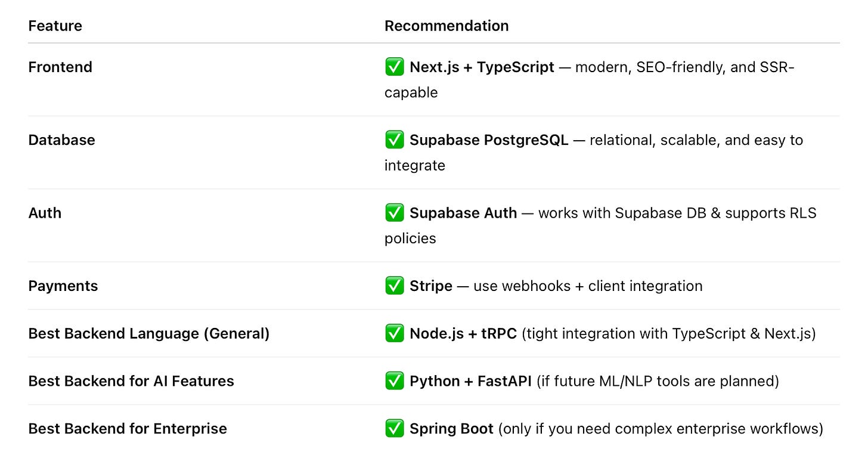Select the Payments row label

[x=63, y=286]
